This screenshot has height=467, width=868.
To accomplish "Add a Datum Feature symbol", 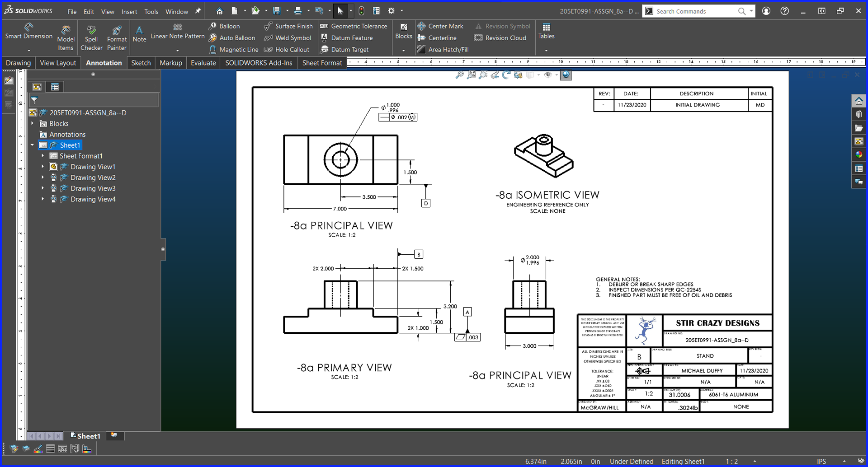I will (346, 38).
